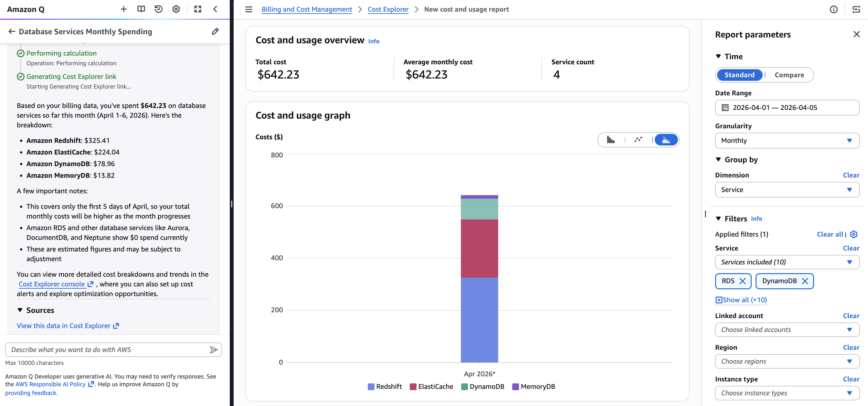Screen dimensions: 868x406
Task: Expand Amazon Q to fullscreen
Action: (198, 9)
